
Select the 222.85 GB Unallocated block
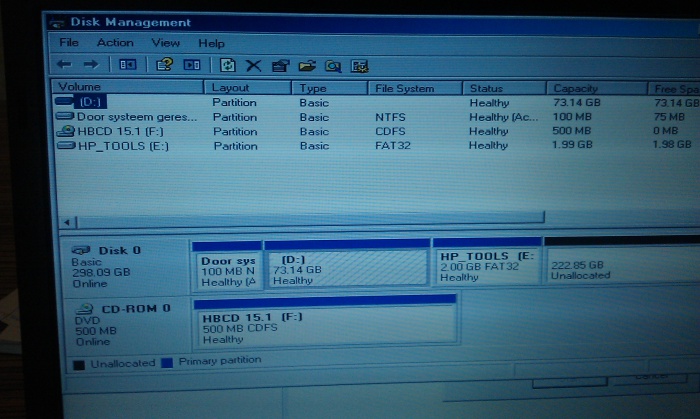(622, 260)
